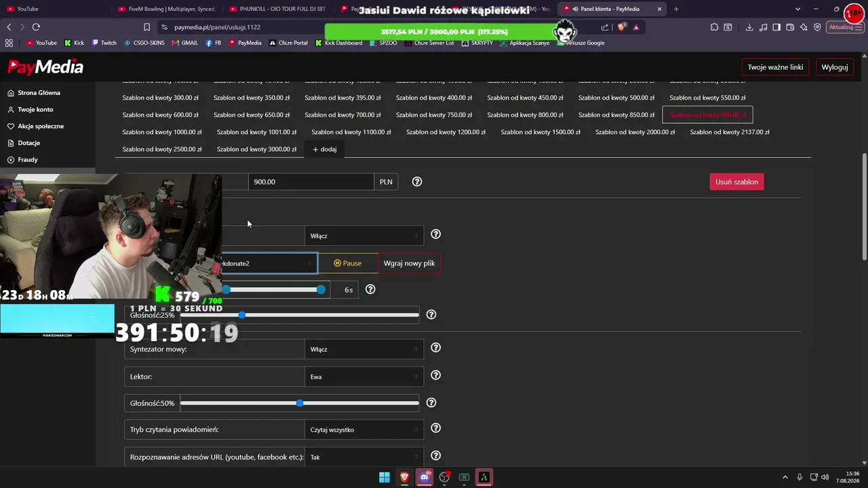Open browser downloads icon
The height and width of the screenshot is (488, 868).
tap(749, 27)
